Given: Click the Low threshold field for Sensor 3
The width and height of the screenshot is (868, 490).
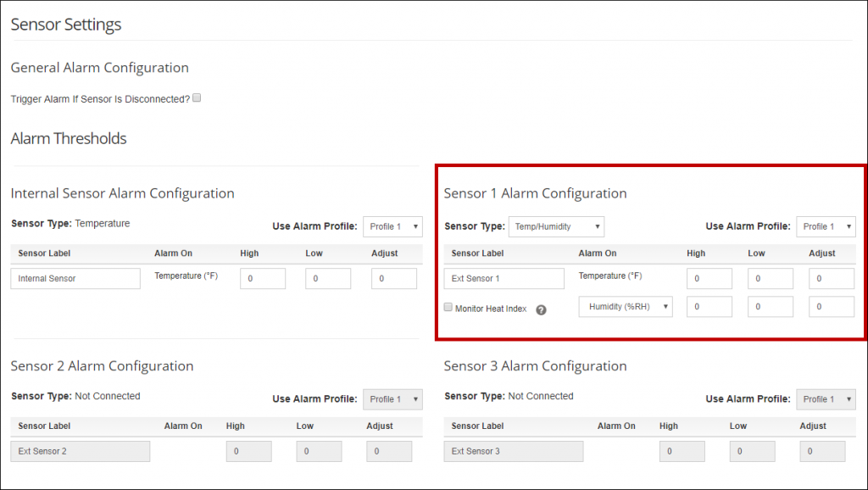Looking at the screenshot, I should [752, 451].
